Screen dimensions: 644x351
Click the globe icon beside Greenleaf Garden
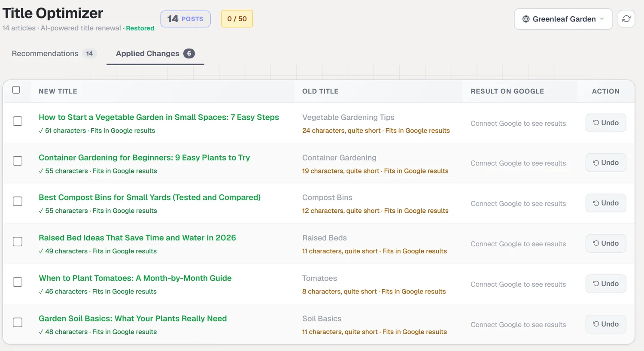(526, 19)
